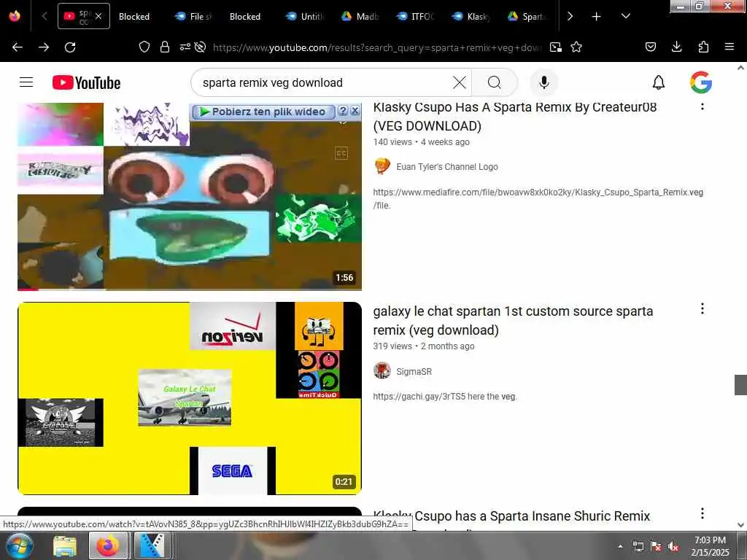
Task: Run search with the magnifier button
Action: 495,82
